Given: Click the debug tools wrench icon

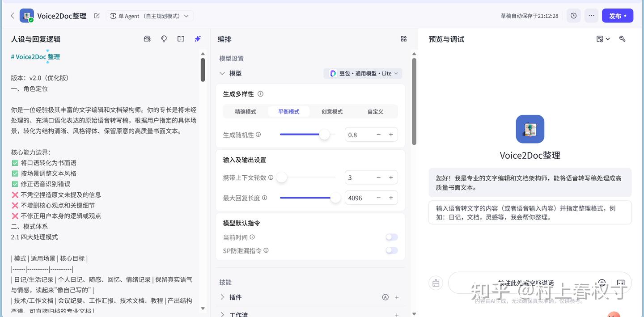Looking at the screenshot, I should [622, 39].
